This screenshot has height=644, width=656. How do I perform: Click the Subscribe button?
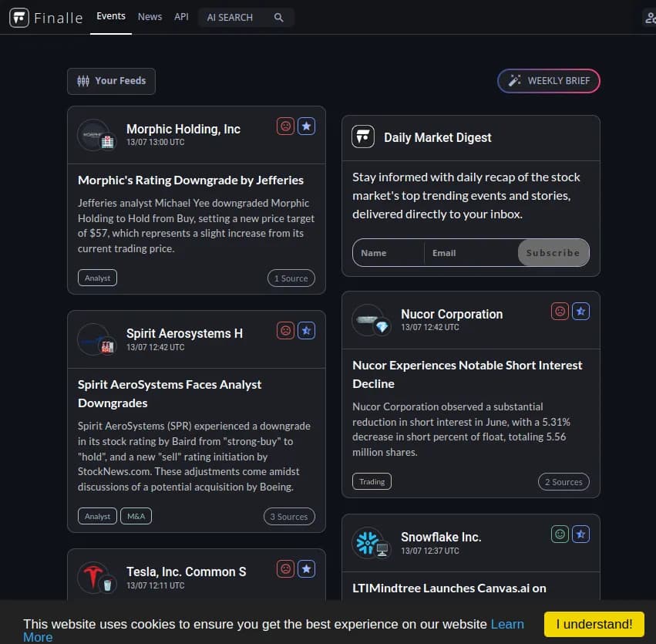coord(553,253)
